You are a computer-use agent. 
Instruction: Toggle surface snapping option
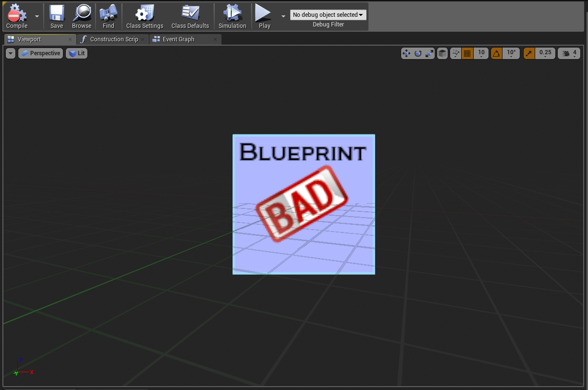[x=456, y=53]
